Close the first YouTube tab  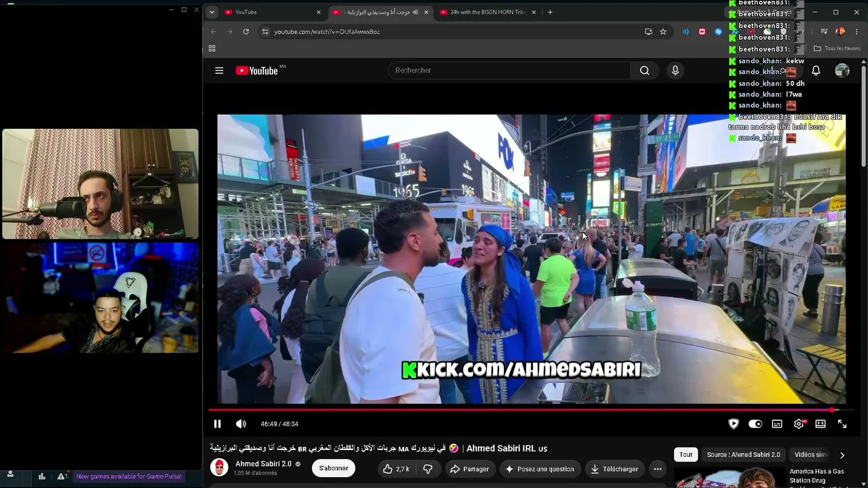(x=319, y=12)
